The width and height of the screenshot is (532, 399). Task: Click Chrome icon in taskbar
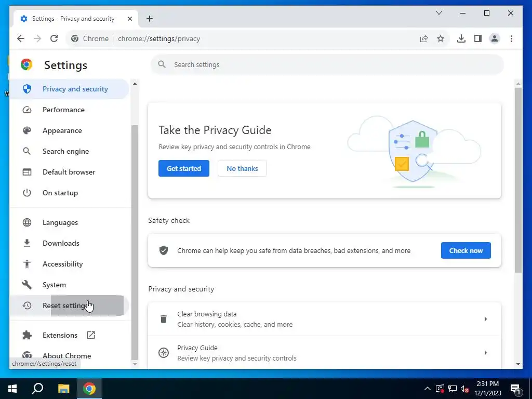(89, 389)
